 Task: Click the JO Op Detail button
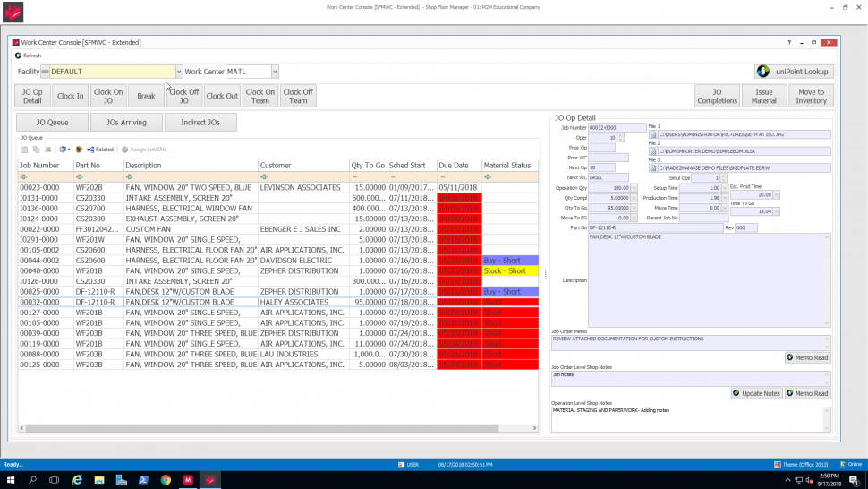(x=32, y=96)
